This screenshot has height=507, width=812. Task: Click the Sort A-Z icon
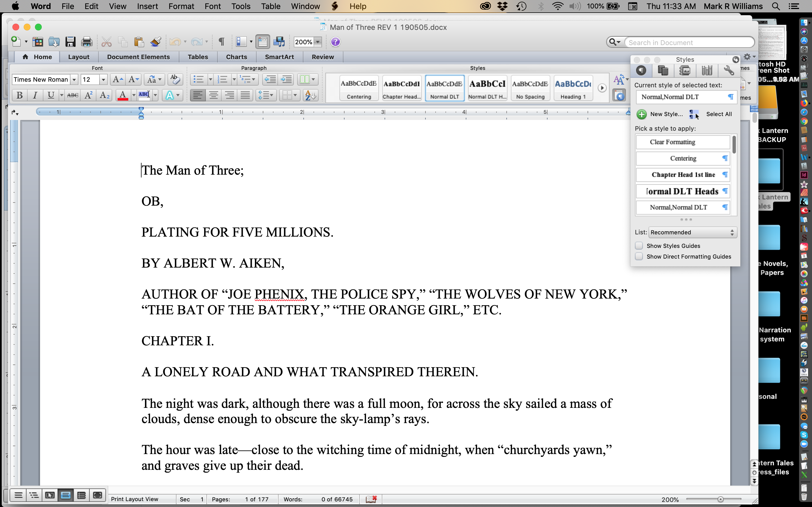coord(310,95)
